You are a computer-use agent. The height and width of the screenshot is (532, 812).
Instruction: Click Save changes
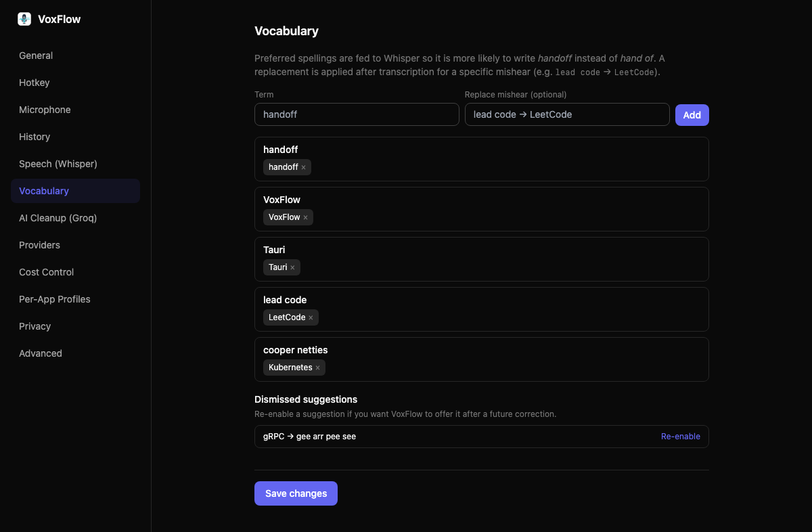(296, 493)
